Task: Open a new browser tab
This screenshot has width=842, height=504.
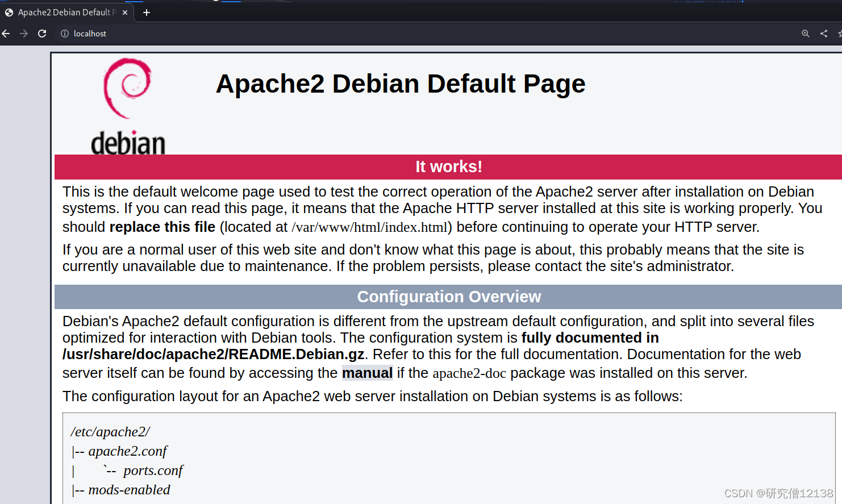Action: [x=147, y=12]
